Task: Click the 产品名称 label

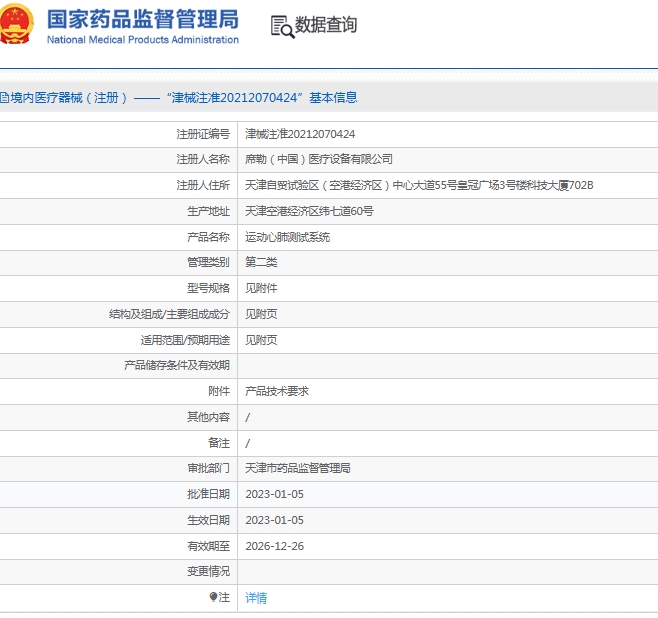Action: [209, 237]
